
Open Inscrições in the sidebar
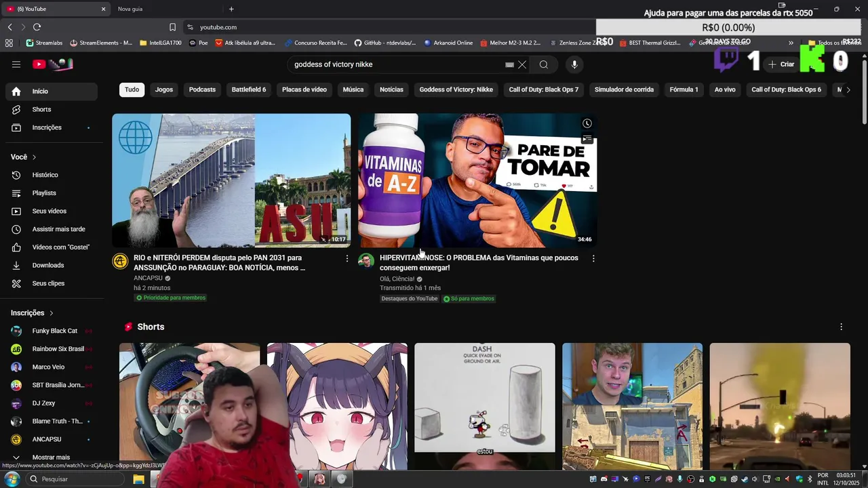(52, 127)
